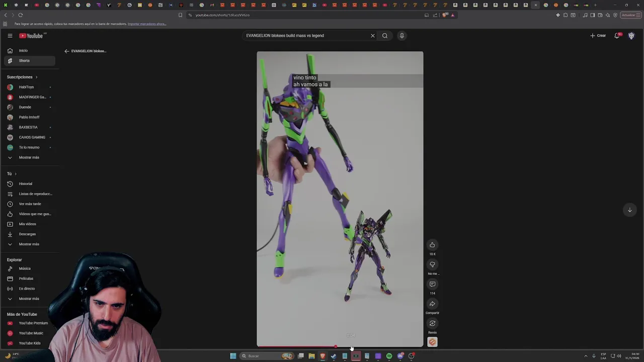Screen dimensions: 644x362
Task: Expand Mostrar más under Explorar
Action: coord(29,299)
